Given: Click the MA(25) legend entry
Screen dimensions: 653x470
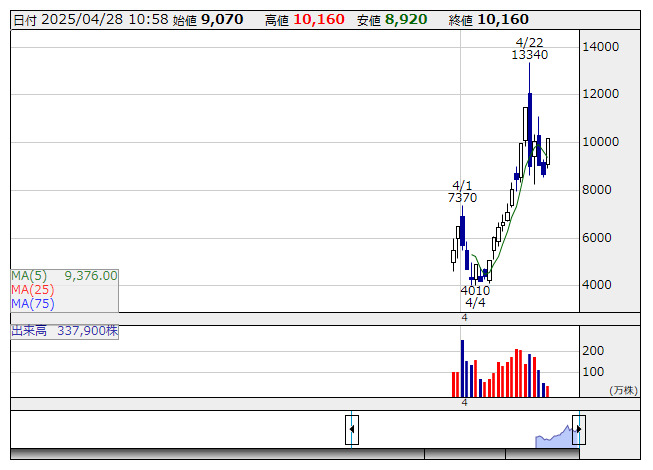Looking at the screenshot, I should pos(33,290).
